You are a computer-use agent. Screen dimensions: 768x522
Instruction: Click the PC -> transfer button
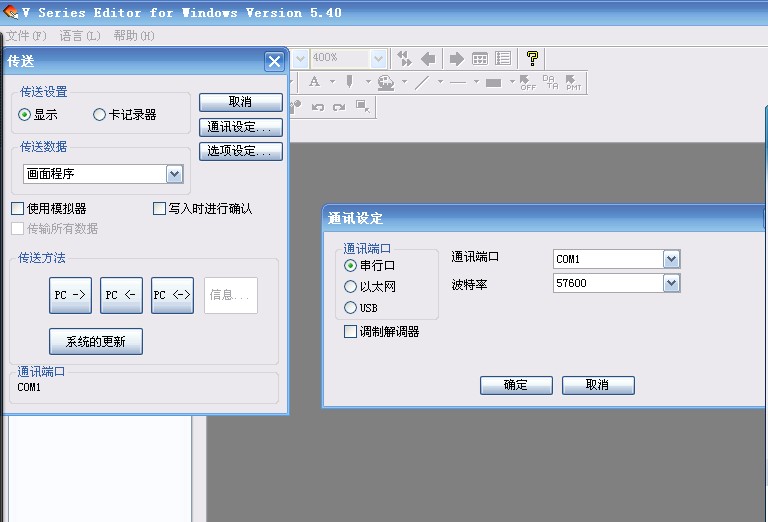click(x=70, y=295)
